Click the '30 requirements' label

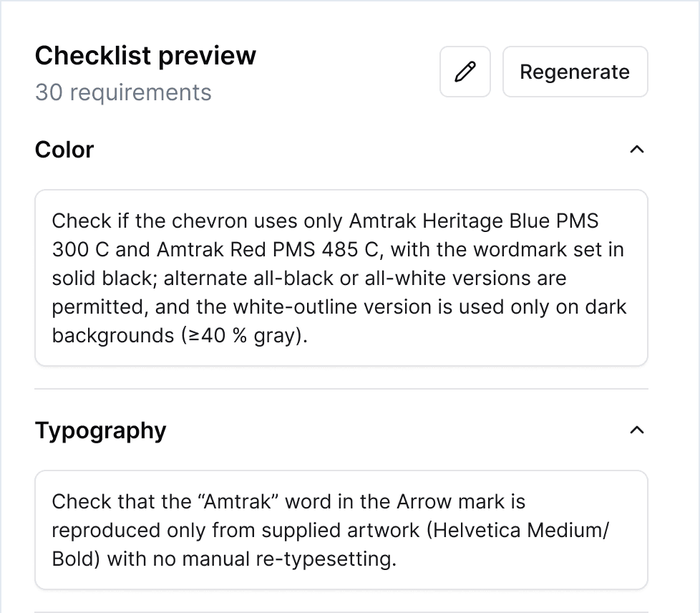pyautogui.click(x=123, y=92)
